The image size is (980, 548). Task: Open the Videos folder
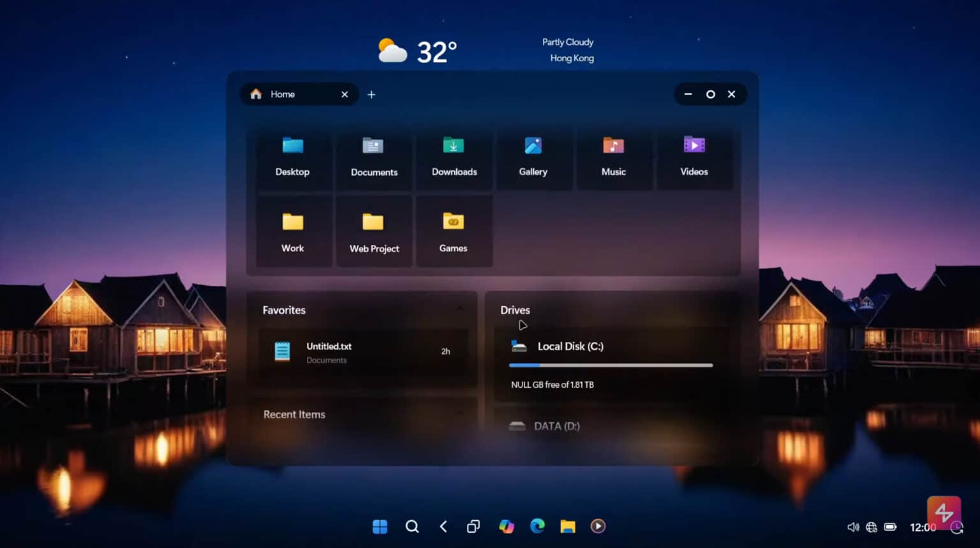[x=694, y=158]
